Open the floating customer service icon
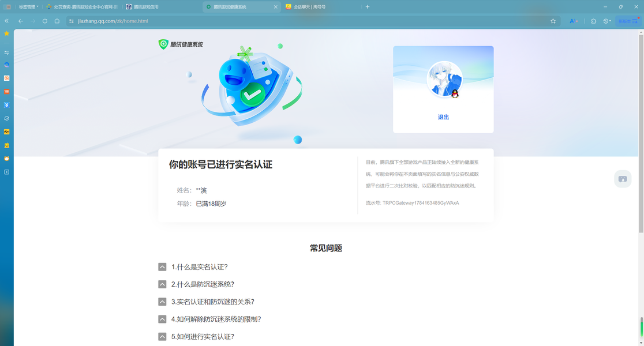This screenshot has height=346, width=644. point(623,179)
